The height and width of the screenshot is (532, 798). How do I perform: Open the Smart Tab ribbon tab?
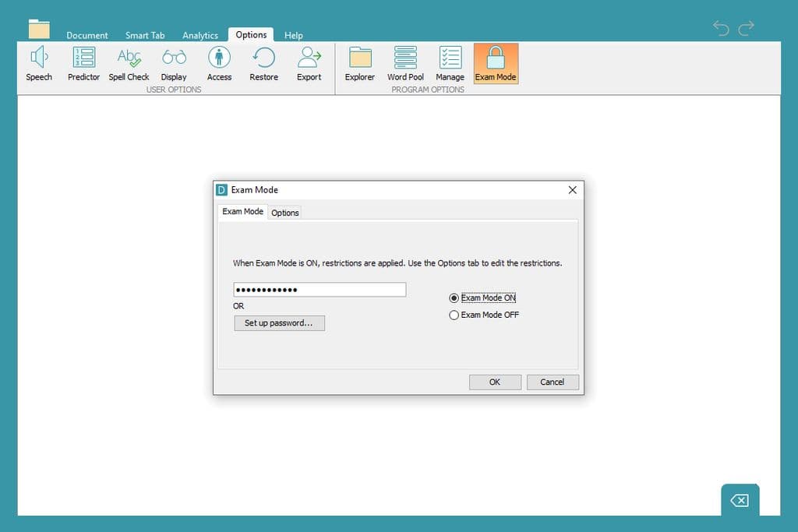pyautogui.click(x=145, y=35)
